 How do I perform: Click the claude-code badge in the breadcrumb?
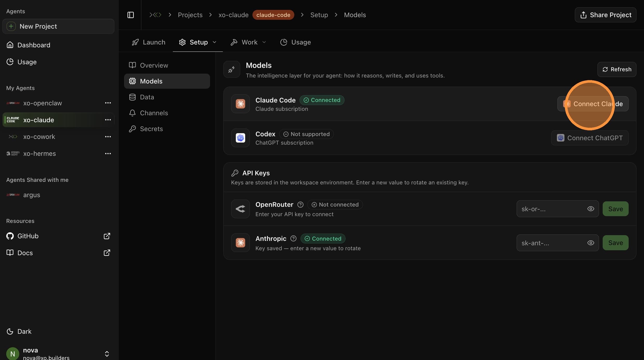[x=273, y=15]
